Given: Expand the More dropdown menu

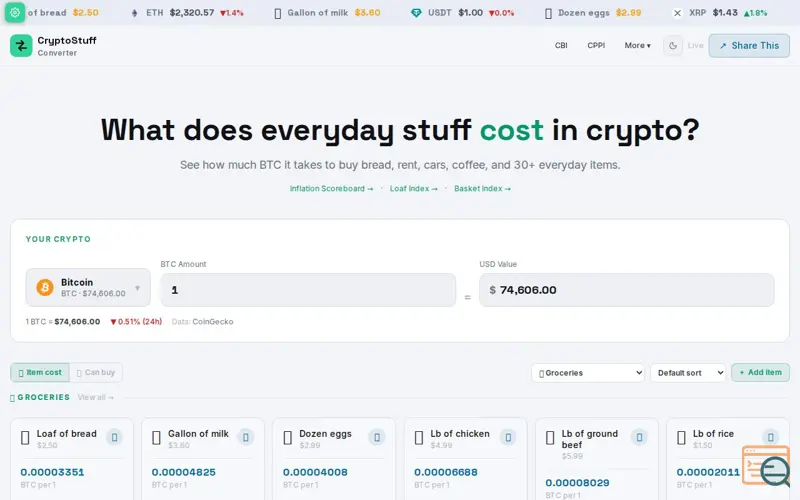Looking at the screenshot, I should pos(637,45).
